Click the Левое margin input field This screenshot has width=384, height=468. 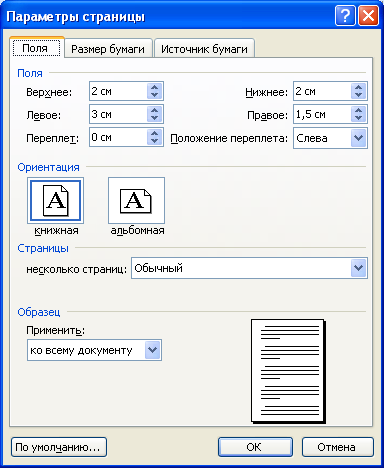tap(118, 114)
